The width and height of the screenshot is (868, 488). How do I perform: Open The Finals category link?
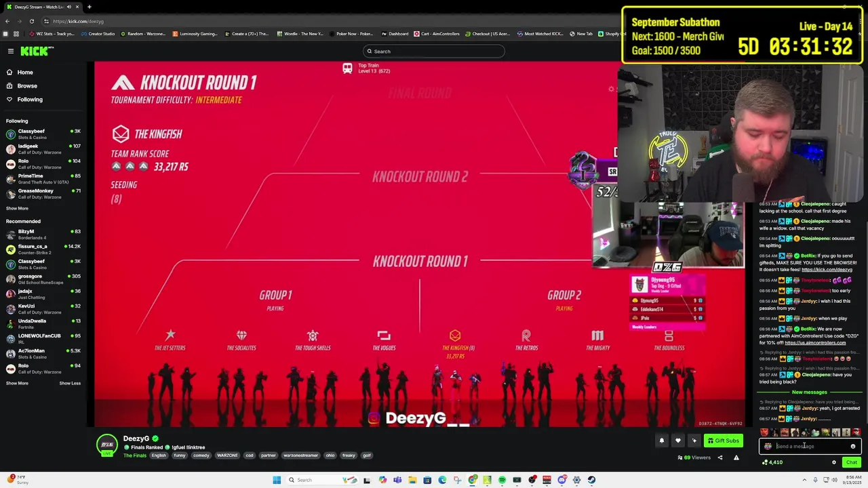coord(134,455)
